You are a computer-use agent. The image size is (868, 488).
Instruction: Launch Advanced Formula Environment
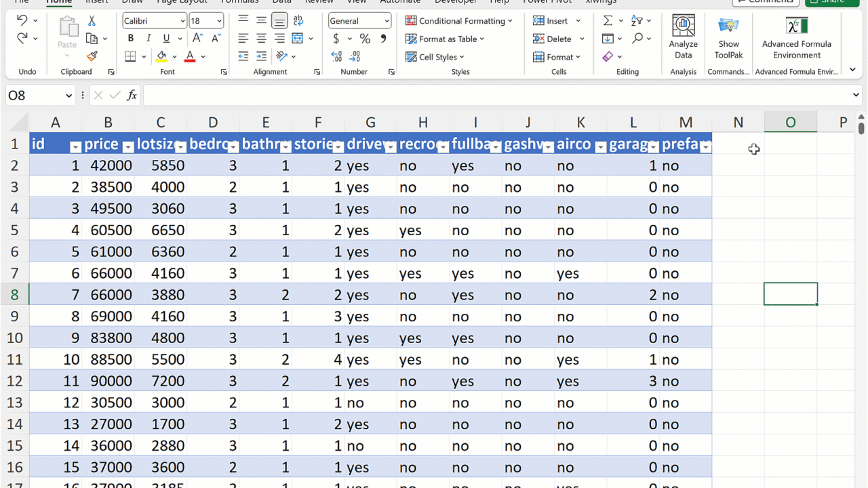coord(796,38)
